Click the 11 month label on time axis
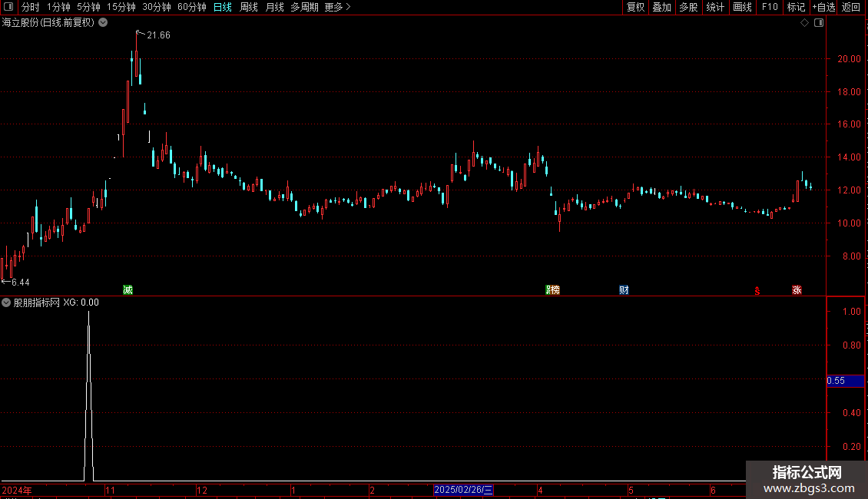Viewport: 868px width, 499px height. (110, 491)
